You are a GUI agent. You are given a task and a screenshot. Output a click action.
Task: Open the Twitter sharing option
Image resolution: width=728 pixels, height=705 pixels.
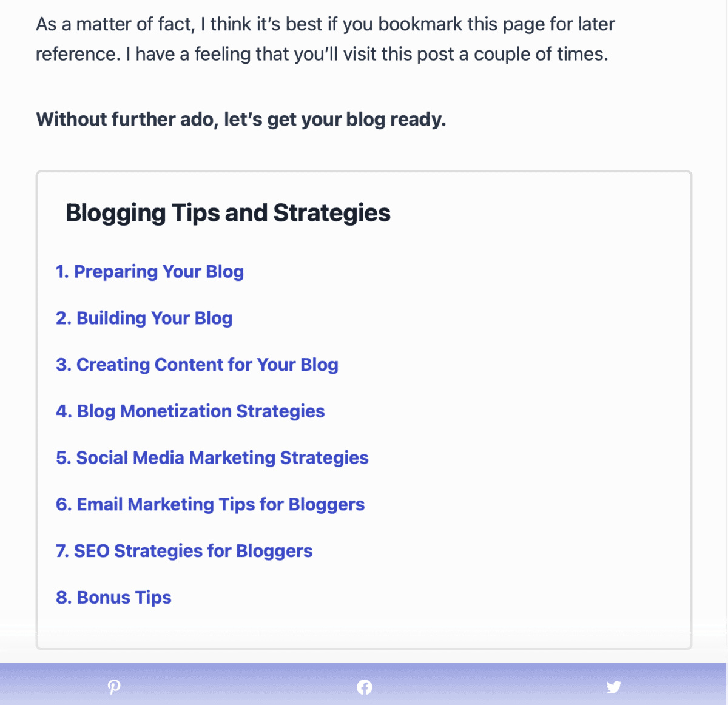tap(614, 686)
